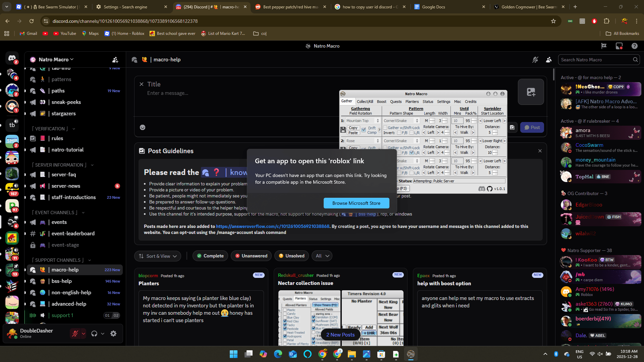Check Invert F/B in the third field row
Image resolution: width=644 pixels, height=362 pixels.
point(399,173)
